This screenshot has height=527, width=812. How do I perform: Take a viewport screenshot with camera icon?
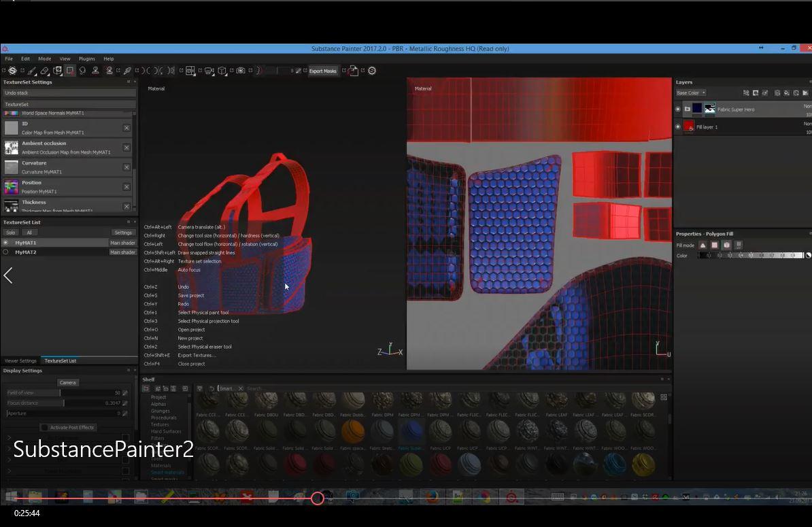241,71
